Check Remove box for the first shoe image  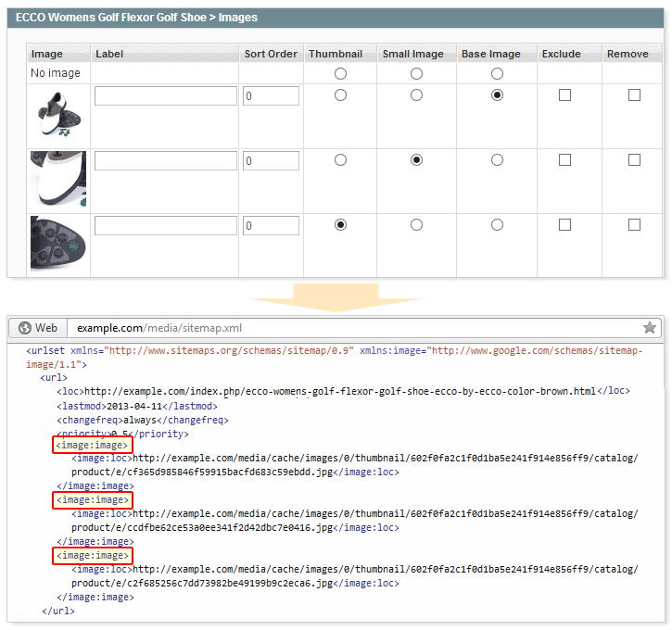pos(634,95)
